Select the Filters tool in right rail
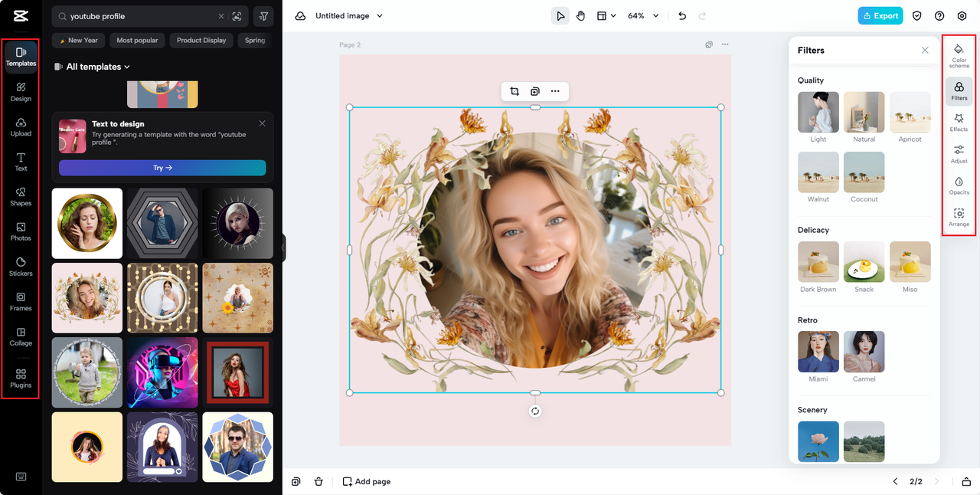 [959, 90]
